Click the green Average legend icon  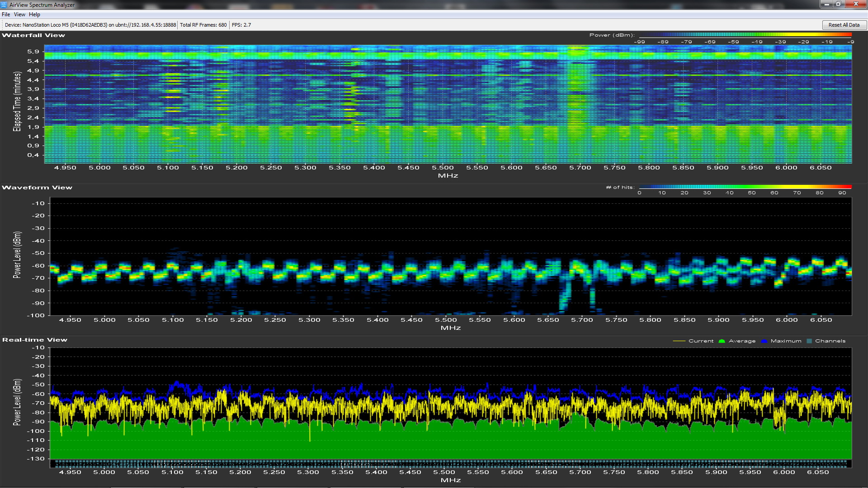(722, 341)
